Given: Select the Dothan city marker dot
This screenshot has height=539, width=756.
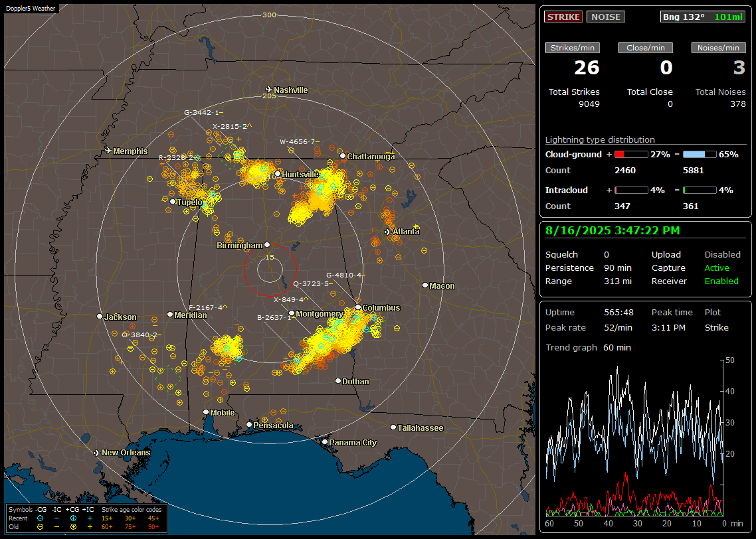Looking at the screenshot, I should click(338, 380).
